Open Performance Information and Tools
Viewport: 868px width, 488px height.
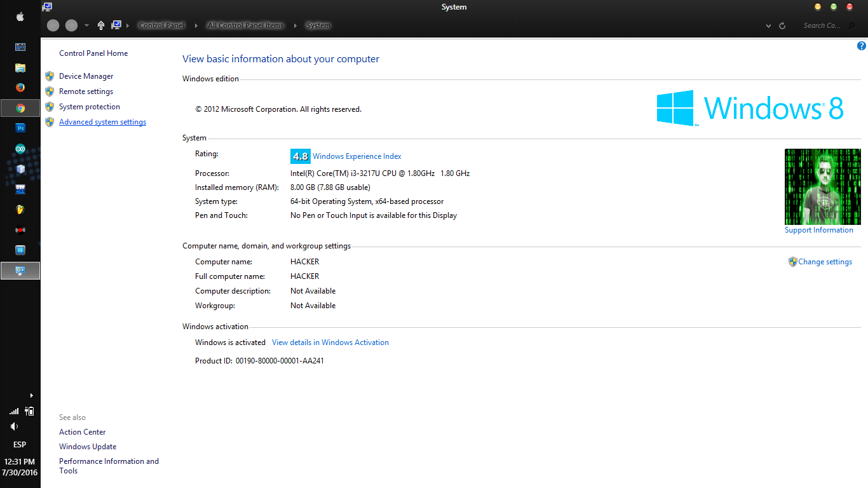(109, 466)
